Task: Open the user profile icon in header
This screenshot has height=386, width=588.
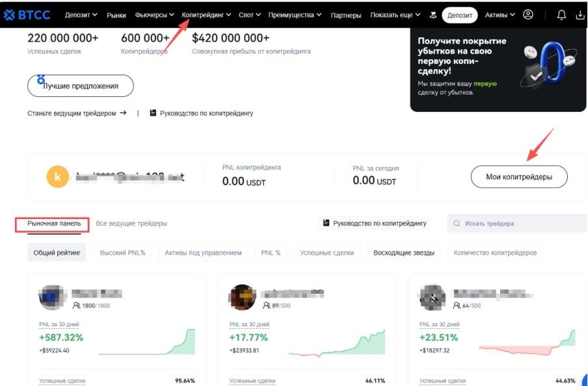Action: pyautogui.click(x=528, y=14)
